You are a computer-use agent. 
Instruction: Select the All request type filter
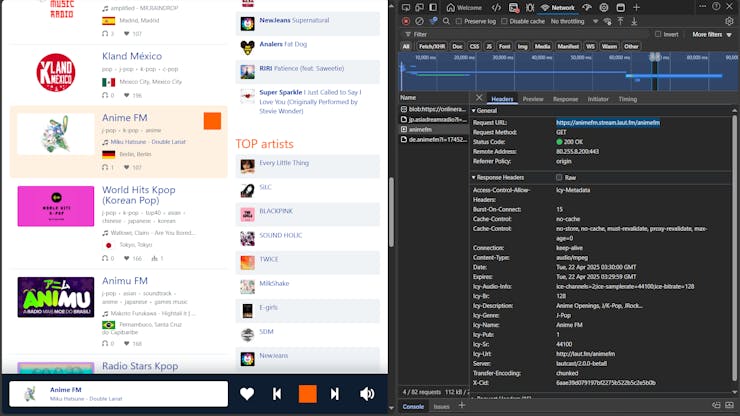(406, 46)
